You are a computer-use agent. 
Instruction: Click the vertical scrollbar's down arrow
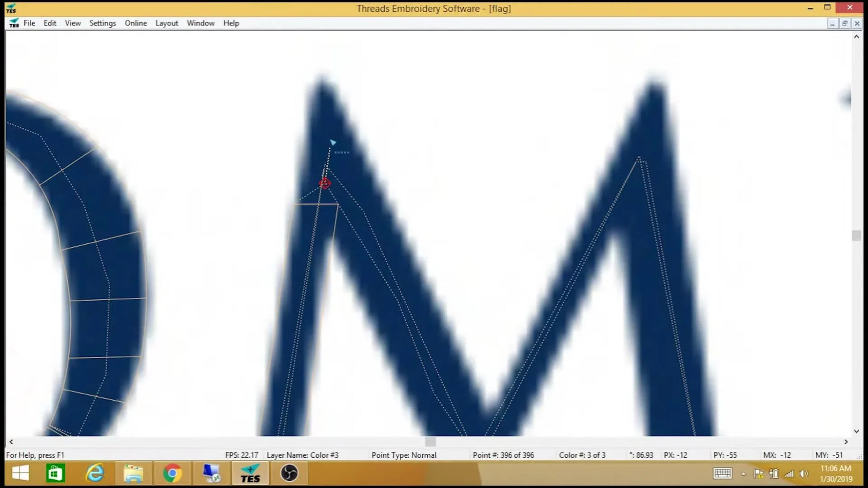coord(857,431)
